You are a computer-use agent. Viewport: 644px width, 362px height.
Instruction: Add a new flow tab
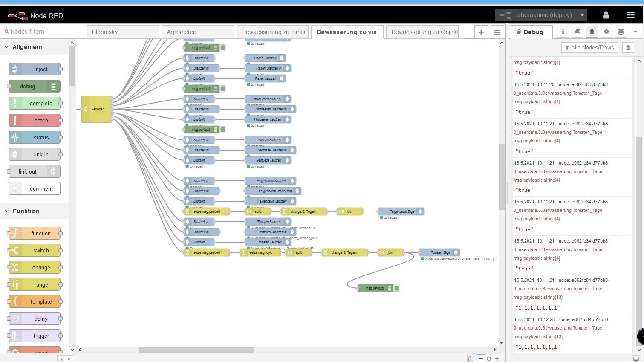pyautogui.click(x=481, y=32)
